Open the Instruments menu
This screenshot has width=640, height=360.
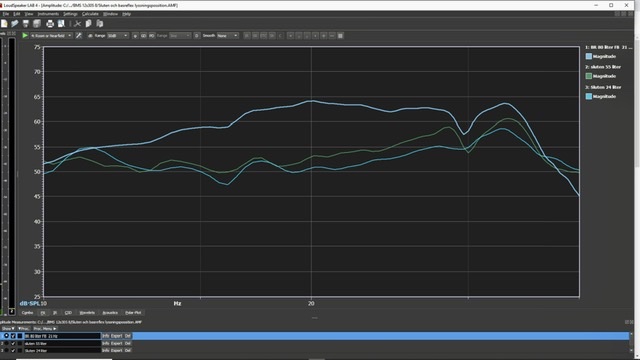[x=48, y=14]
